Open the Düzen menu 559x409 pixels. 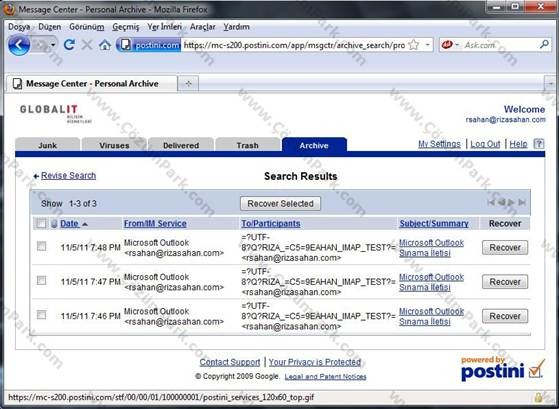(x=50, y=27)
